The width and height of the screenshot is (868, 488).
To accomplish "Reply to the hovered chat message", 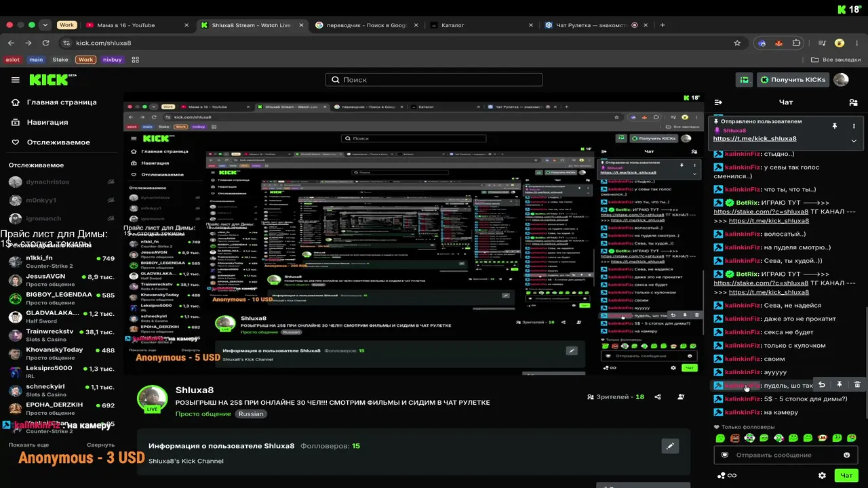I will point(821,385).
